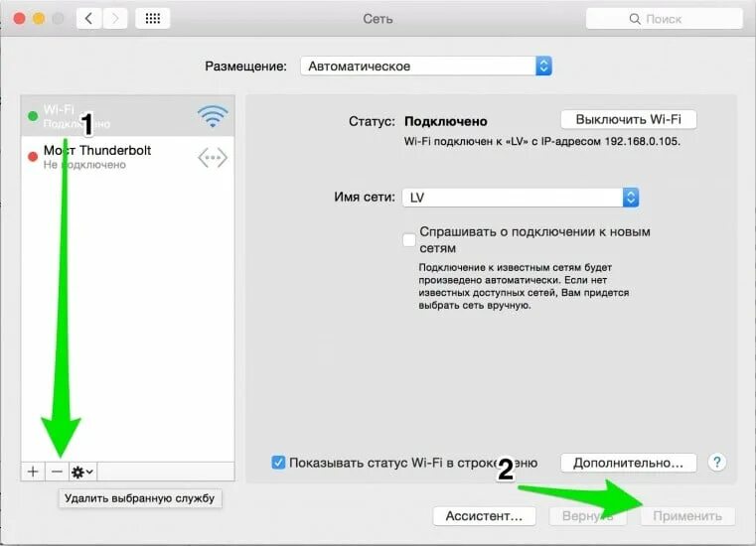756x546 pixels.
Task: Open the gear action menu below the services list
Action: pyautogui.click(x=82, y=472)
